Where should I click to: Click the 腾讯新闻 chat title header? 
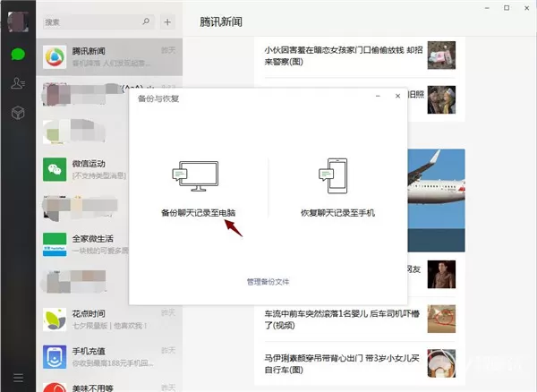tap(221, 21)
